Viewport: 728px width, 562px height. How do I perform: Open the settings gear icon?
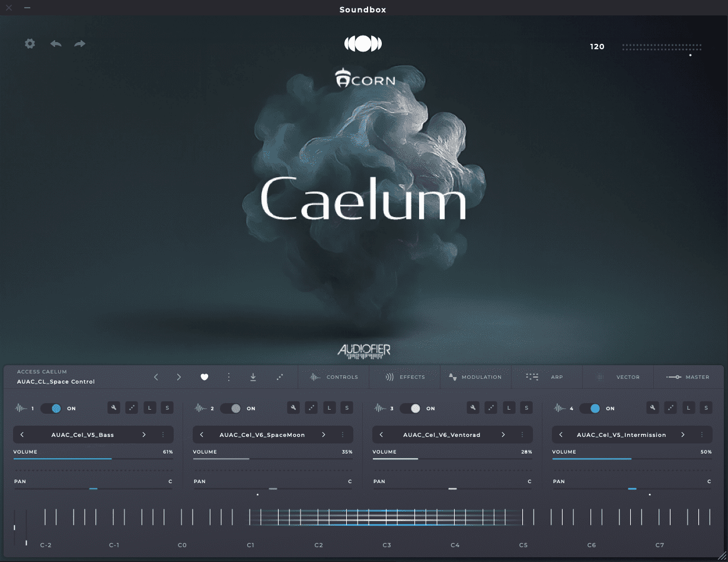point(30,44)
